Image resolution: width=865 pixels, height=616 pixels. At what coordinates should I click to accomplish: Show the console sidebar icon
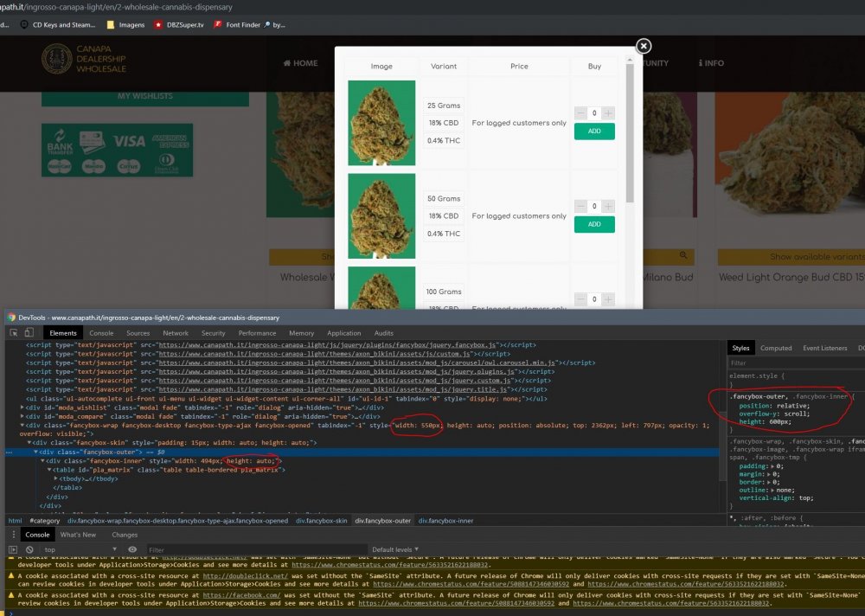[x=13, y=549]
